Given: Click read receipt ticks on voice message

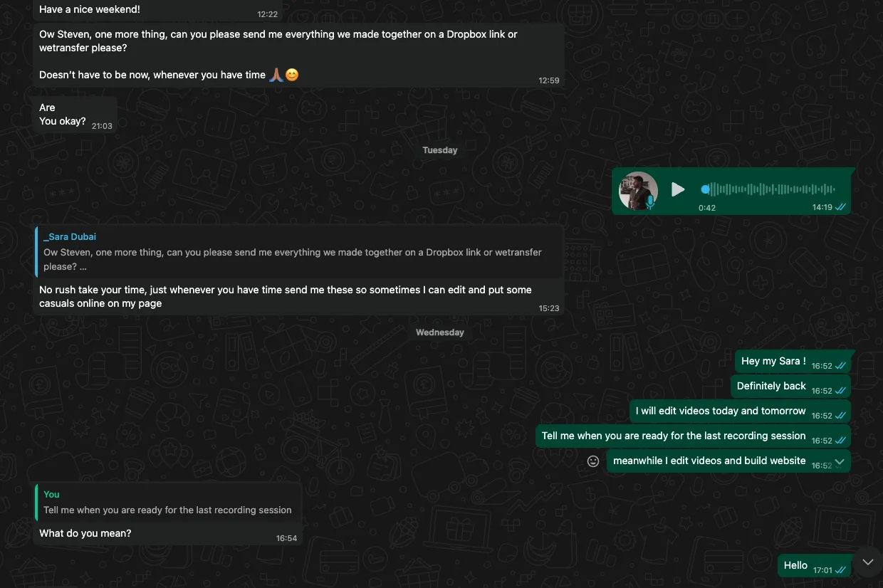Looking at the screenshot, I should coord(841,207).
